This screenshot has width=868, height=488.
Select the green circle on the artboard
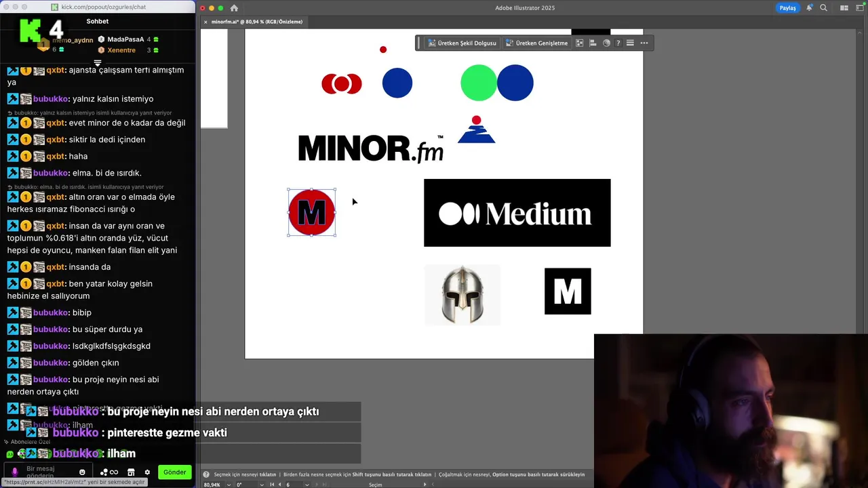click(x=478, y=83)
